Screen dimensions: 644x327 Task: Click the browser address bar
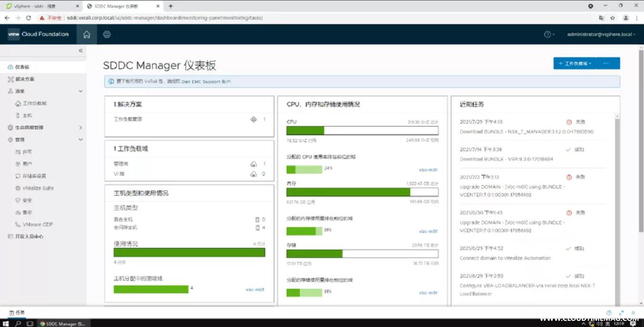coord(315,18)
